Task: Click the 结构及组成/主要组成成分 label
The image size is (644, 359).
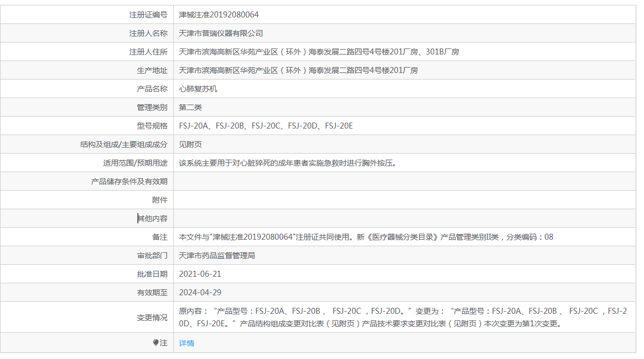Action: pos(124,144)
